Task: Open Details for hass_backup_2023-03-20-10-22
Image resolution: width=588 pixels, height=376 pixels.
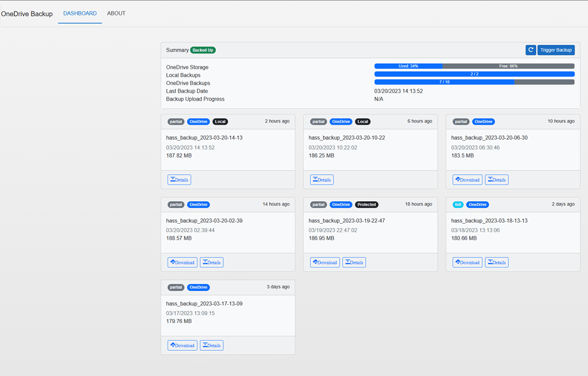Action: (x=321, y=179)
